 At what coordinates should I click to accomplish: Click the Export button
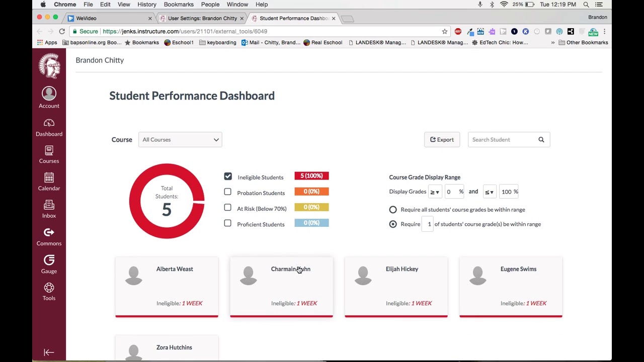click(x=442, y=140)
